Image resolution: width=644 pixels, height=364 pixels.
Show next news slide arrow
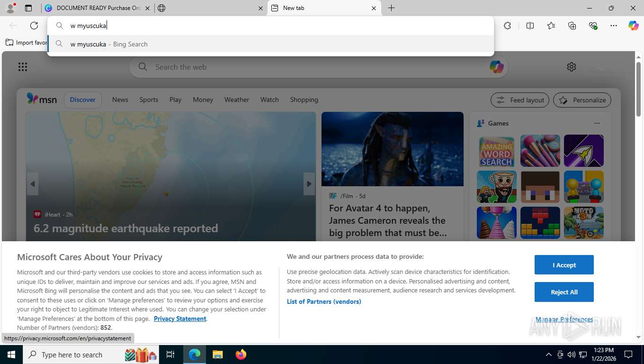(309, 184)
